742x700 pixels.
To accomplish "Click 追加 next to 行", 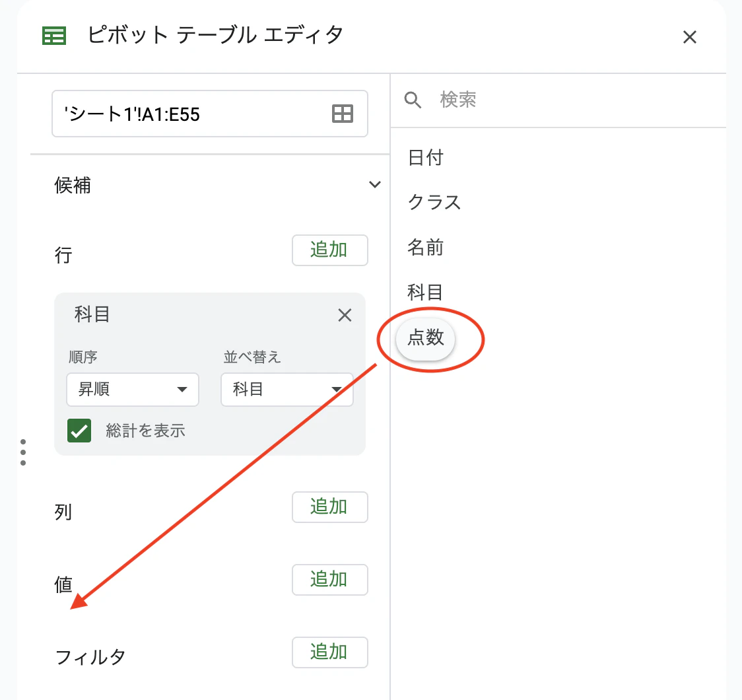I will 329,250.
